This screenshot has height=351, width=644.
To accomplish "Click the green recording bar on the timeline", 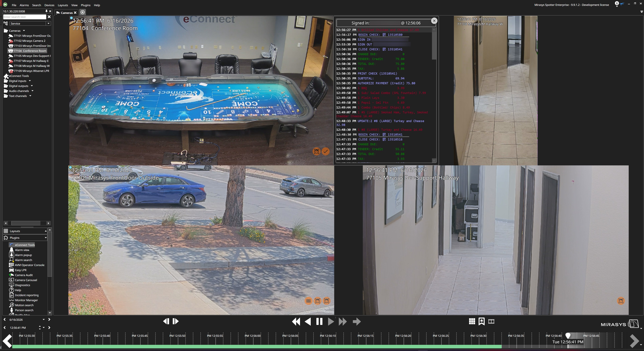I will [257, 346].
